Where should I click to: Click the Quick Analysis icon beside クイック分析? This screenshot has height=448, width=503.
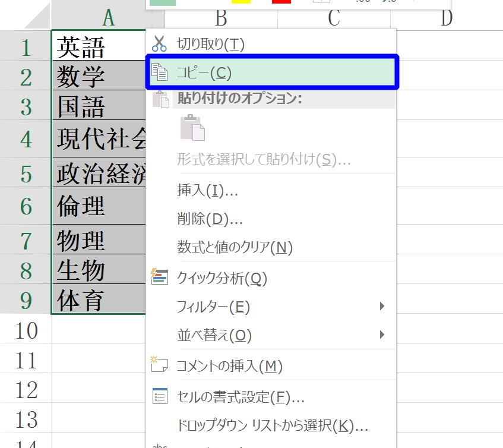coord(160,277)
